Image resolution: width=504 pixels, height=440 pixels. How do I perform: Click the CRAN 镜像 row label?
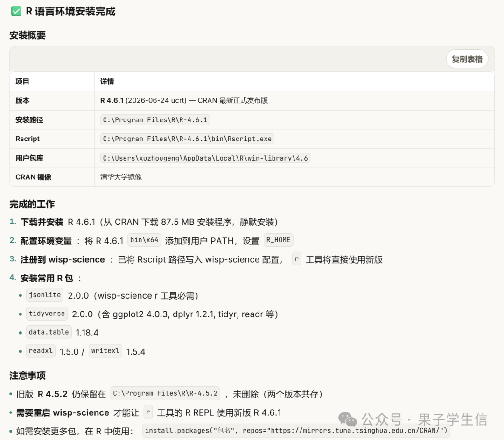tap(34, 177)
